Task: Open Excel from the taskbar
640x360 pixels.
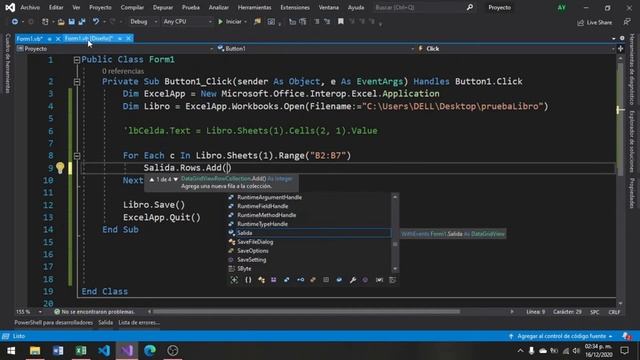Action: tap(81, 350)
